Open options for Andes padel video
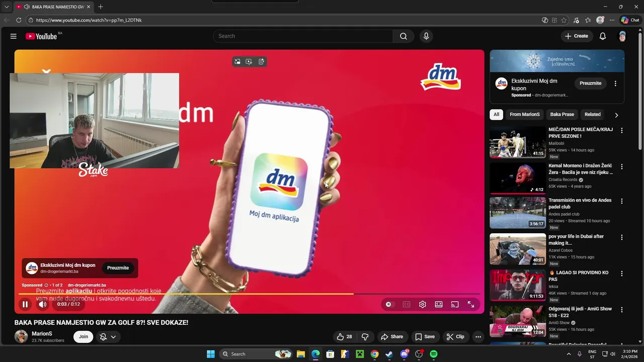 (621, 201)
